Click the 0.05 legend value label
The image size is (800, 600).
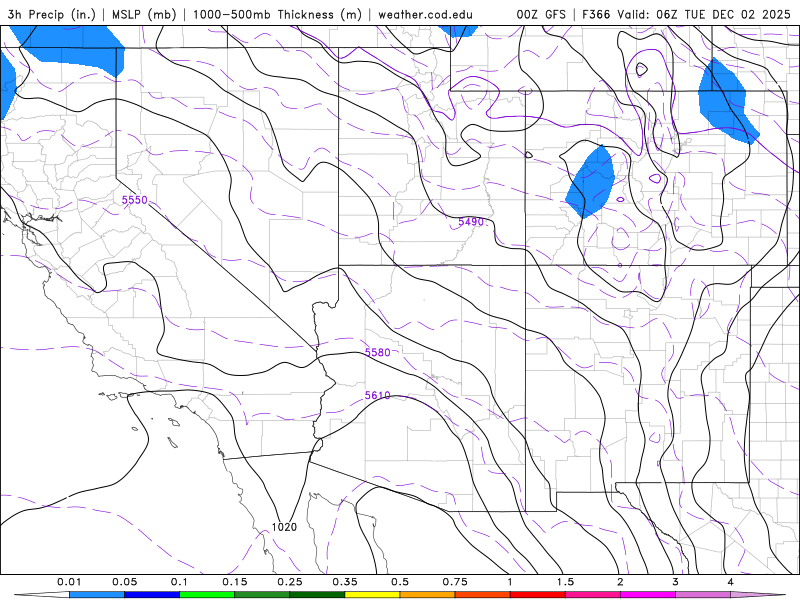click(x=124, y=582)
